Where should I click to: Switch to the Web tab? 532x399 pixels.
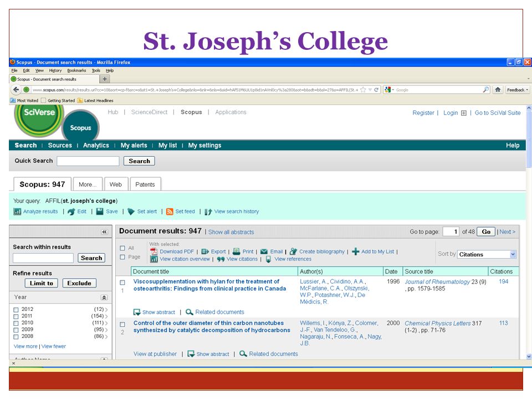click(116, 184)
